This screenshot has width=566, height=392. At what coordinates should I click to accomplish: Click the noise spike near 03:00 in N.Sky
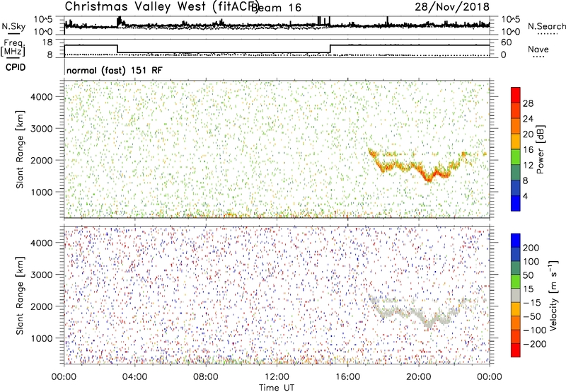click(120, 21)
